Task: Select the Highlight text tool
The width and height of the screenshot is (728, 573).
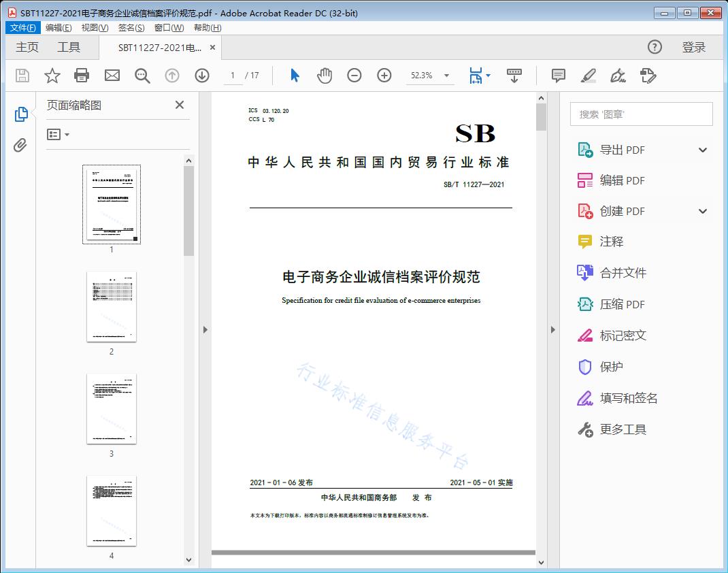Action: [589, 76]
